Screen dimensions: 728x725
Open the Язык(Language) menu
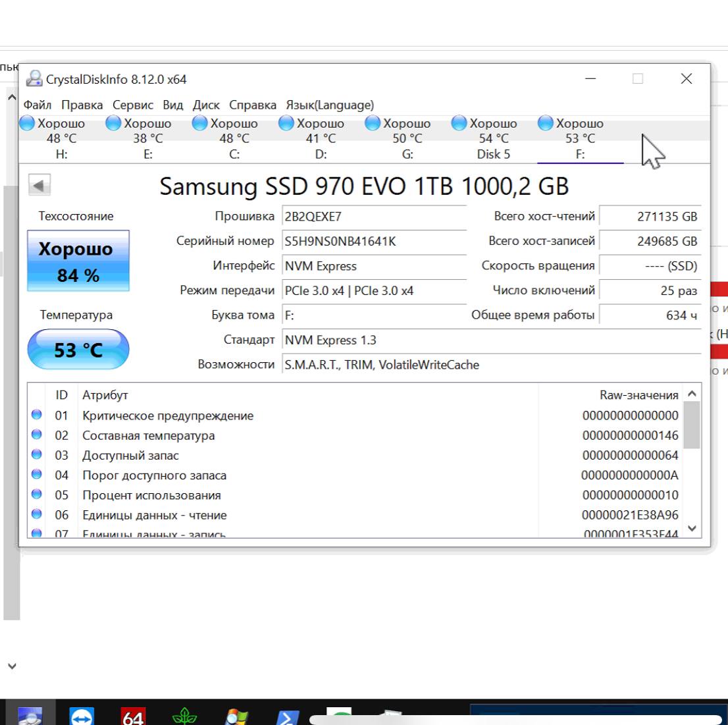330,105
